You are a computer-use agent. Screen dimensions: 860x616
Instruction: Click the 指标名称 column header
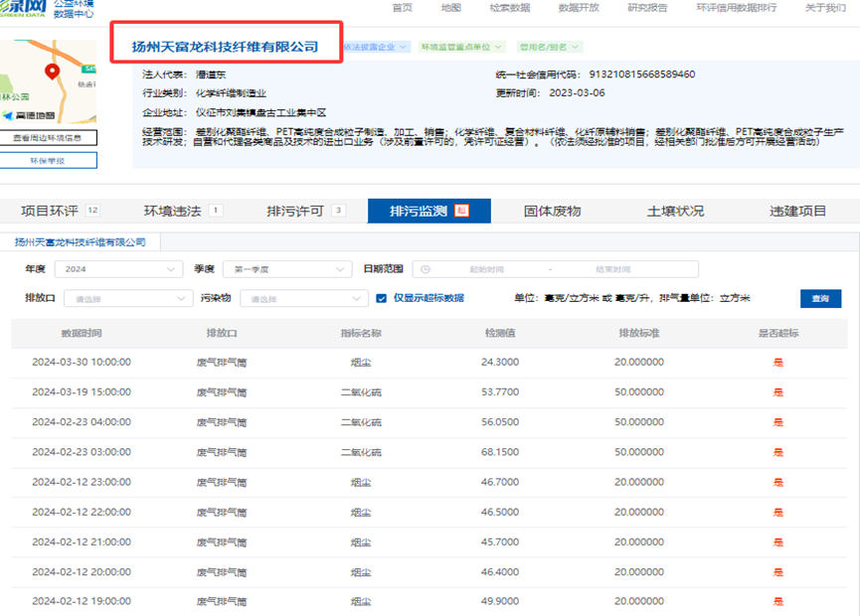361,333
